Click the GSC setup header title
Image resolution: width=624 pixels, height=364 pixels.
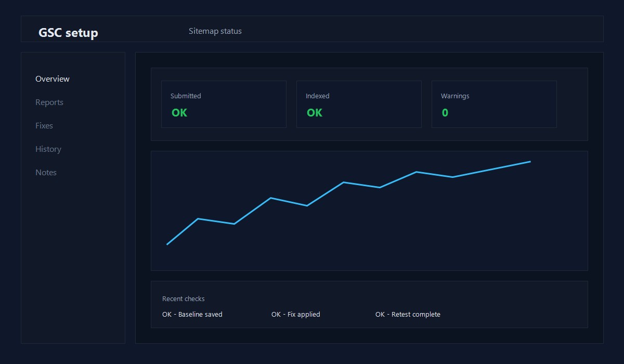[x=68, y=32]
